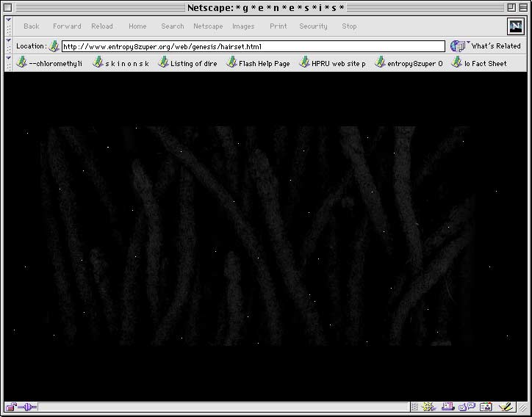Open Navigator from the component bar

tap(429, 407)
